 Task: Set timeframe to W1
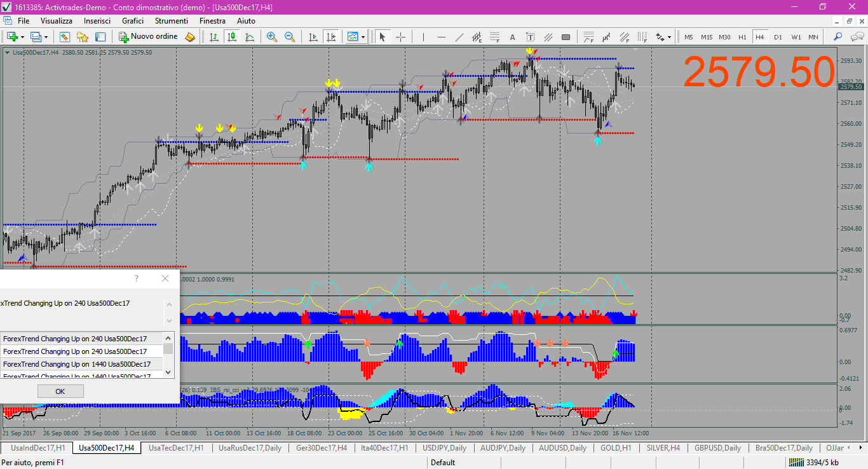[796, 37]
